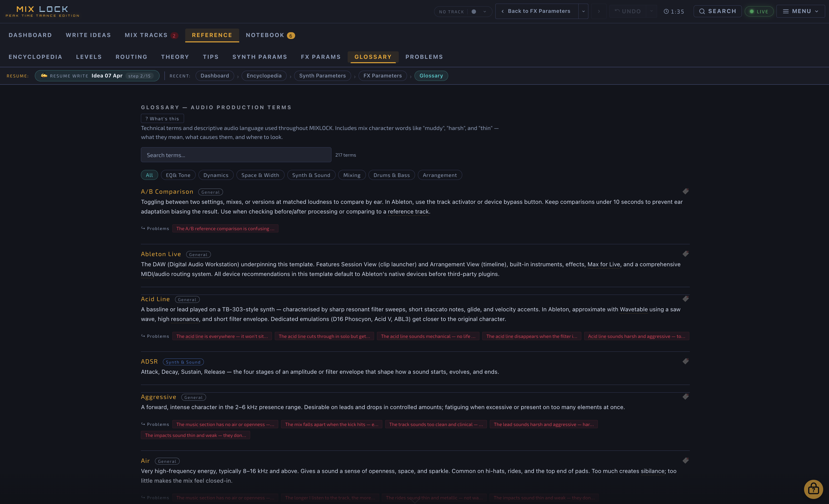Toggle the LIVE status indicator
The width and height of the screenshot is (829, 504).
point(759,11)
